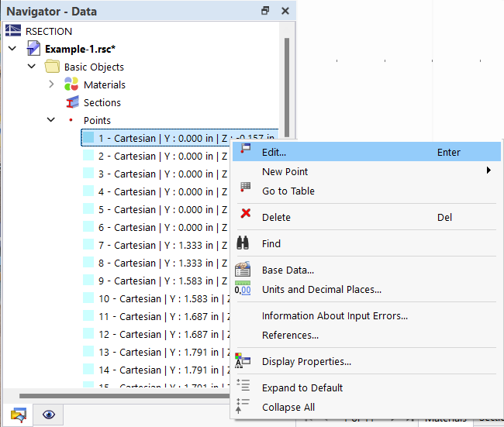Image resolution: width=504 pixels, height=427 pixels.
Task: Select point 1 Cartesian row
Action: pos(179,138)
